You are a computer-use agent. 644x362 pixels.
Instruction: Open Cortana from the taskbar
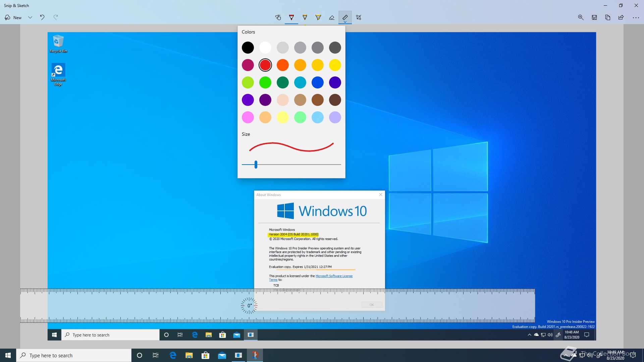click(140, 355)
